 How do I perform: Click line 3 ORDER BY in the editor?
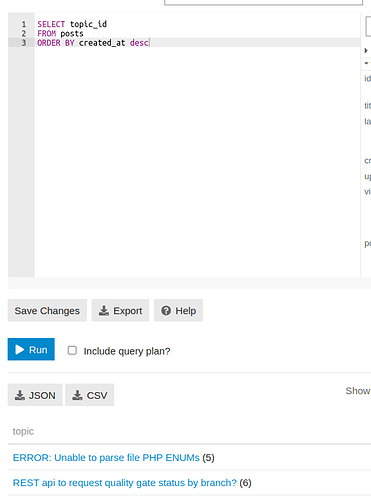coord(93,43)
